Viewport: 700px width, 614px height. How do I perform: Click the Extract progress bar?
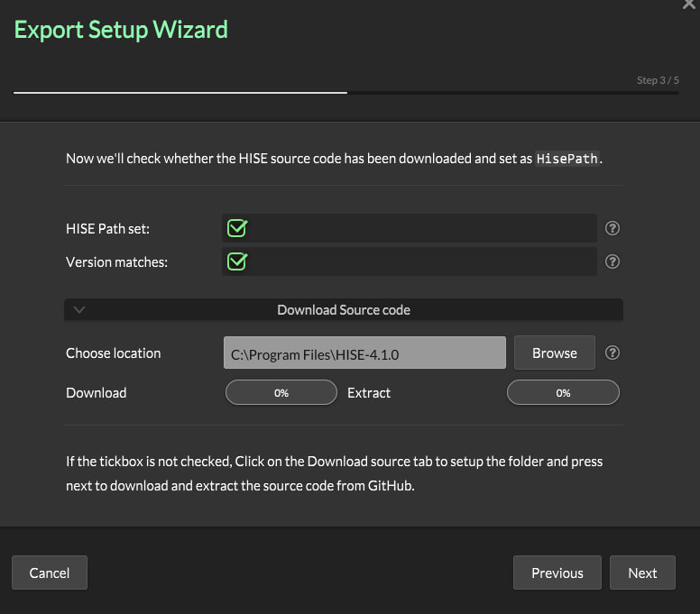tap(563, 393)
